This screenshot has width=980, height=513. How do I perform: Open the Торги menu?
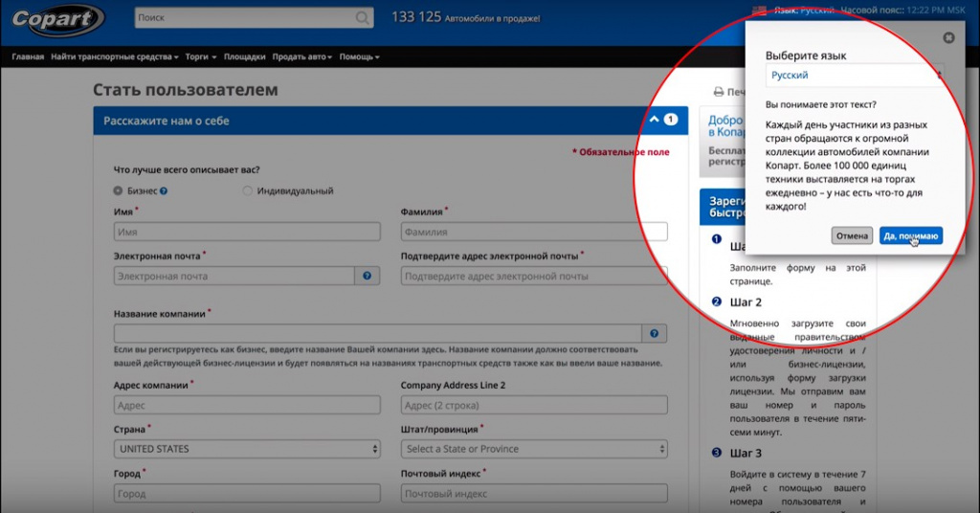(x=201, y=56)
